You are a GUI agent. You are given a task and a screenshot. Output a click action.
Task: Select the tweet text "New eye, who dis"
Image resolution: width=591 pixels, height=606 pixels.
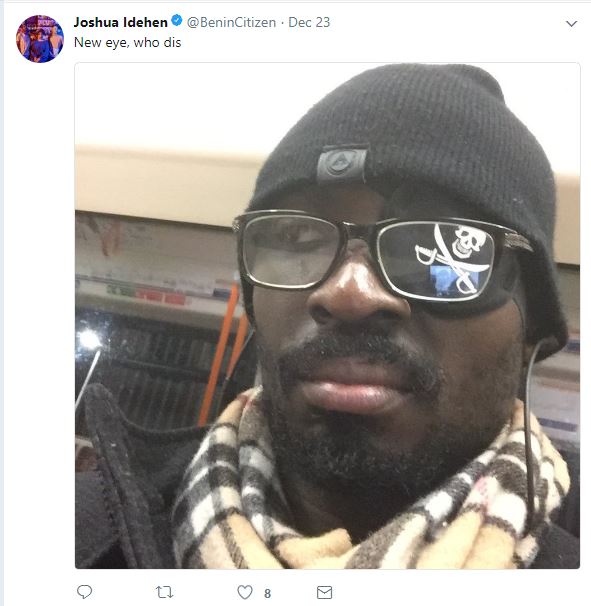click(128, 43)
